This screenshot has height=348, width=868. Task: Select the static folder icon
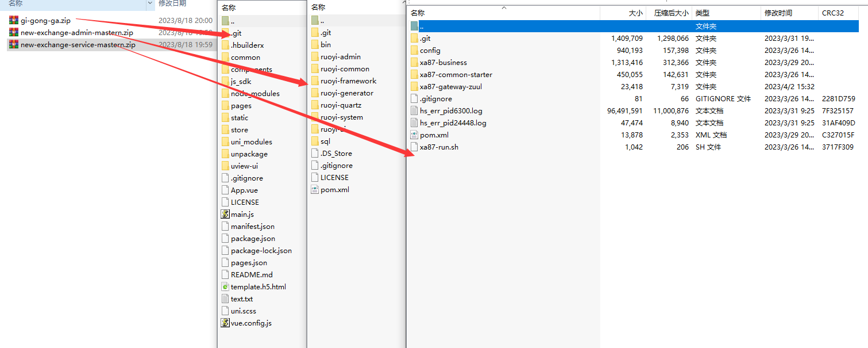pos(225,117)
